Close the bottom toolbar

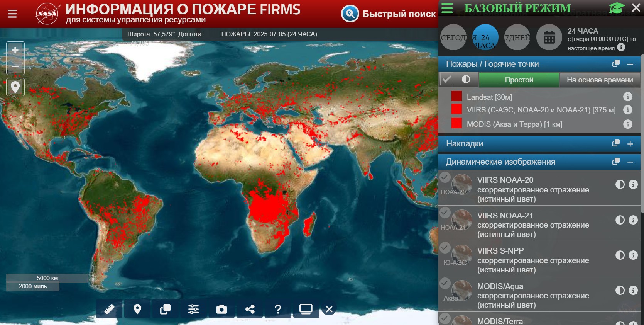(x=329, y=309)
